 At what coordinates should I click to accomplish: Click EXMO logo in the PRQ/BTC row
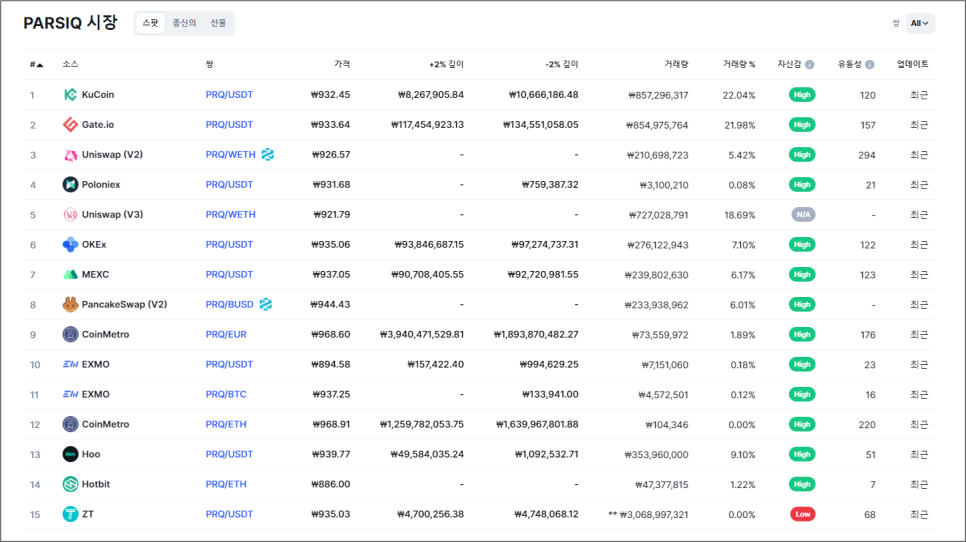tap(70, 394)
